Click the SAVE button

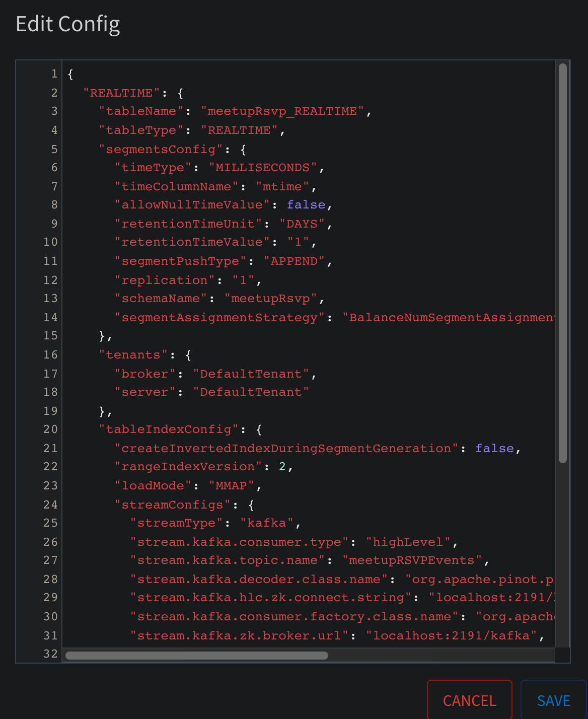tap(553, 700)
